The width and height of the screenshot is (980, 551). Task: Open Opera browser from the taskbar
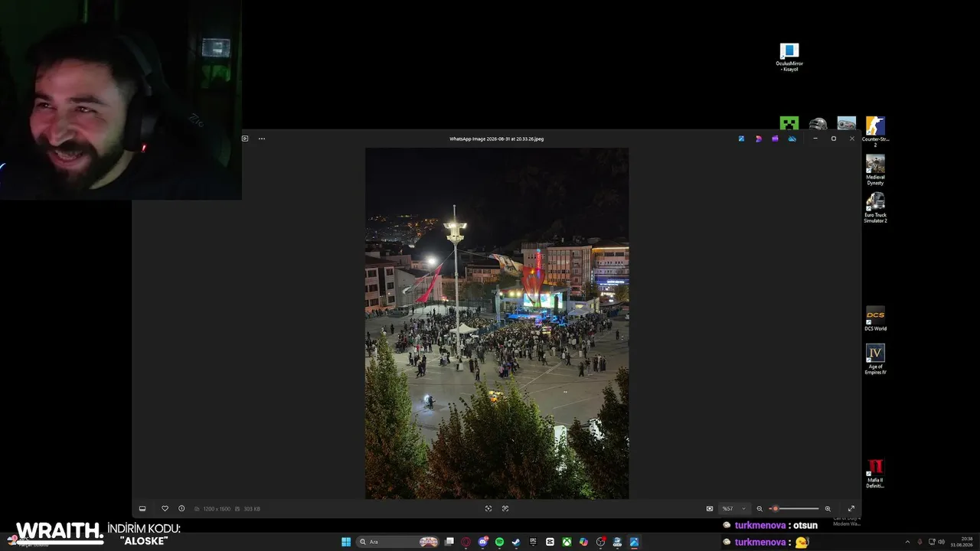coord(466,542)
